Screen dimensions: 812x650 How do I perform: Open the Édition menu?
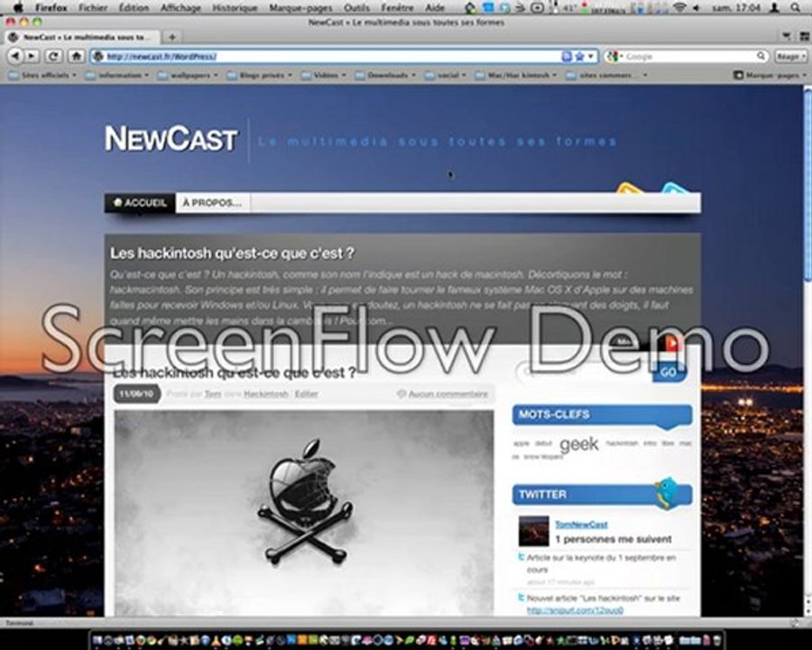click(134, 8)
